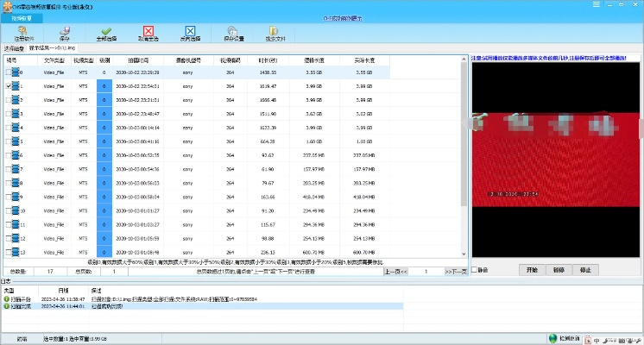
Task: Click the page number input field
Action: pyautogui.click(x=425, y=272)
